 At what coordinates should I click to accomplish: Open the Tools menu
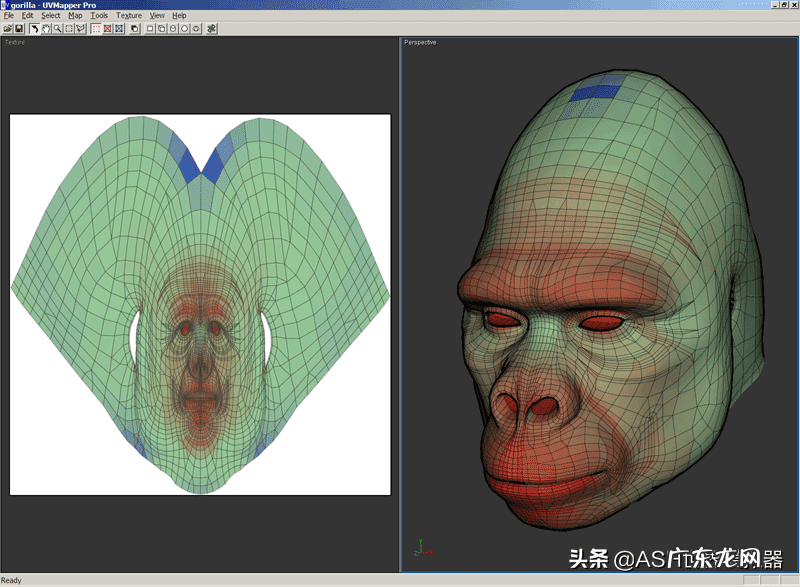click(99, 16)
